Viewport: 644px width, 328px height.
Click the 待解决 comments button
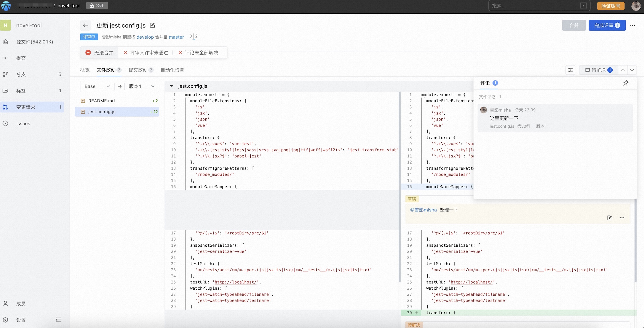[x=599, y=70]
